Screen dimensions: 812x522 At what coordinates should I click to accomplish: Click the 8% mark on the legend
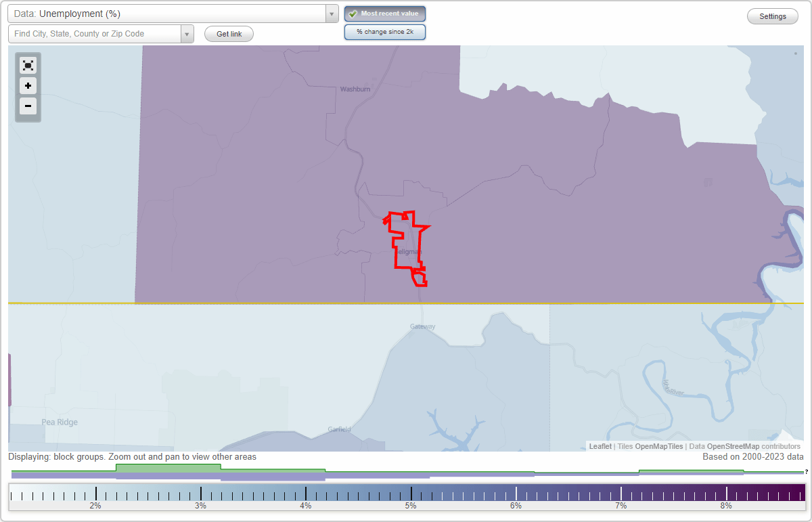click(x=726, y=506)
